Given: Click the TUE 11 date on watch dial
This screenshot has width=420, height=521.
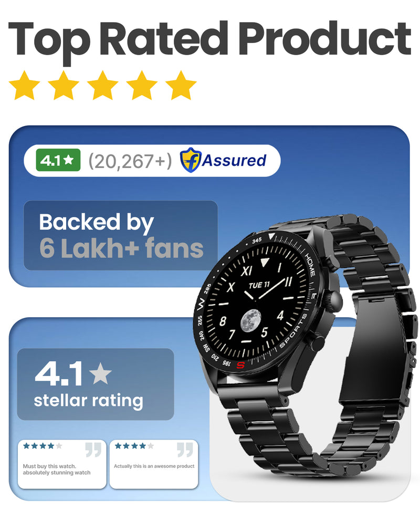Looking at the screenshot, I should coord(259,285).
